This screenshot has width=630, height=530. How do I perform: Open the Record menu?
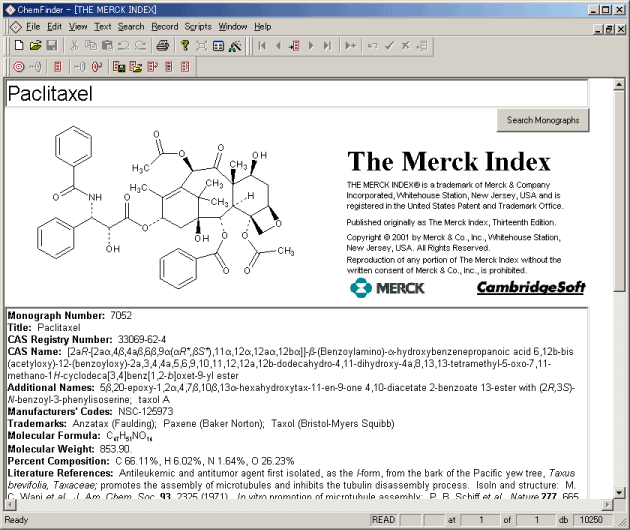[x=164, y=27]
